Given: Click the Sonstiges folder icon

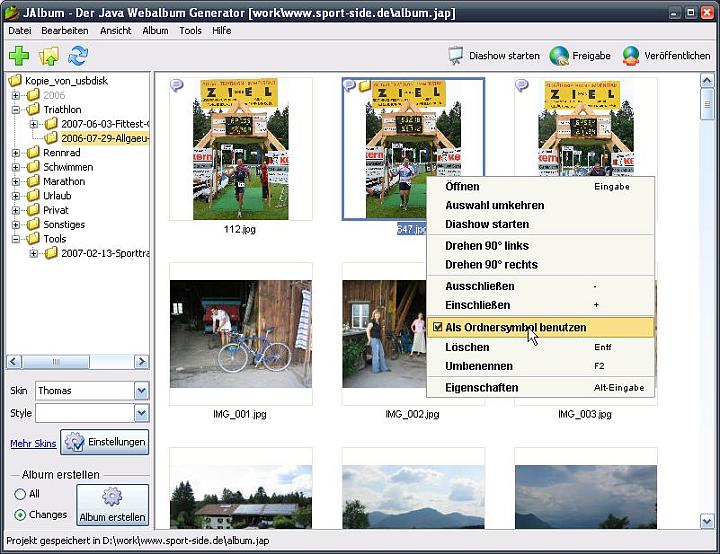Looking at the screenshot, I should [x=33, y=224].
